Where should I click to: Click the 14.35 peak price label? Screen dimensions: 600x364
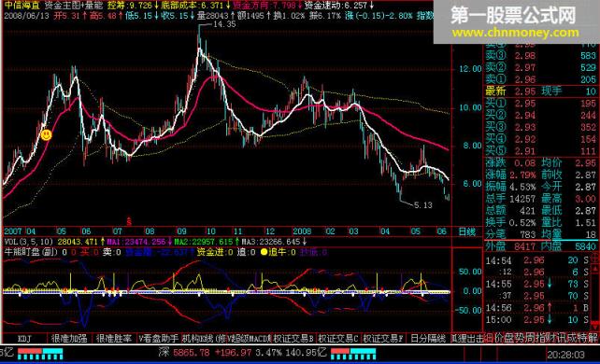click(224, 24)
